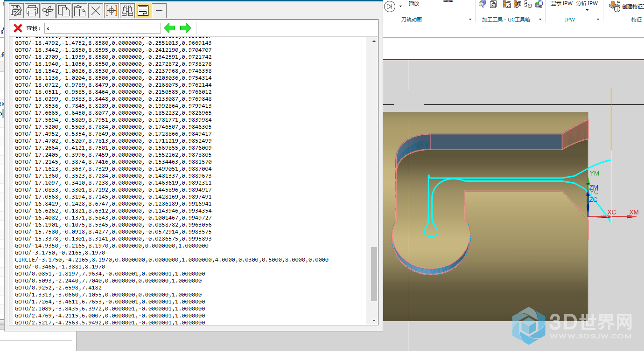Click the YM axis label
The width and height of the screenshot is (644, 351).
(x=595, y=173)
